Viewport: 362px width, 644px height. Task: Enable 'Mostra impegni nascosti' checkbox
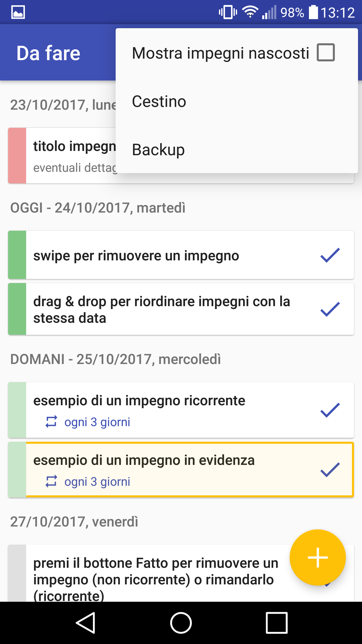[326, 53]
